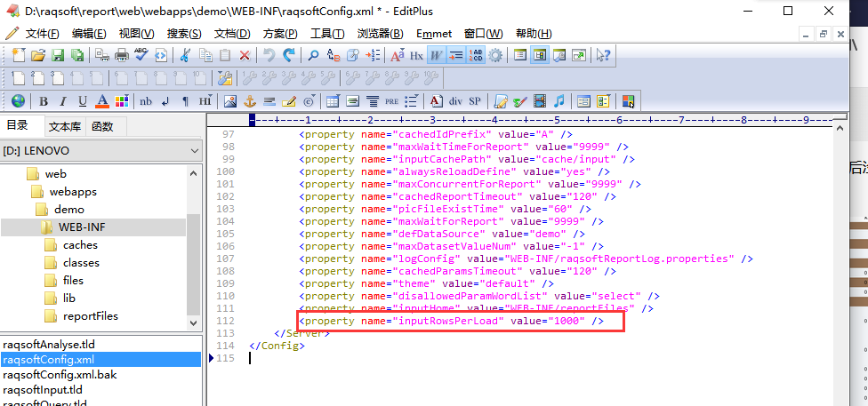Toggle the Hex viewer (Hx) button
868x406 pixels.
[416, 55]
